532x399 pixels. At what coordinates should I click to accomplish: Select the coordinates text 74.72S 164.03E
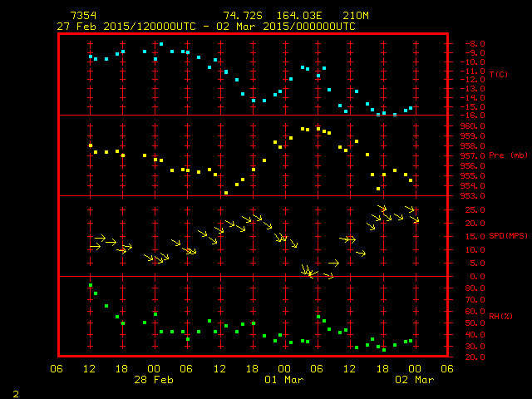(x=271, y=16)
